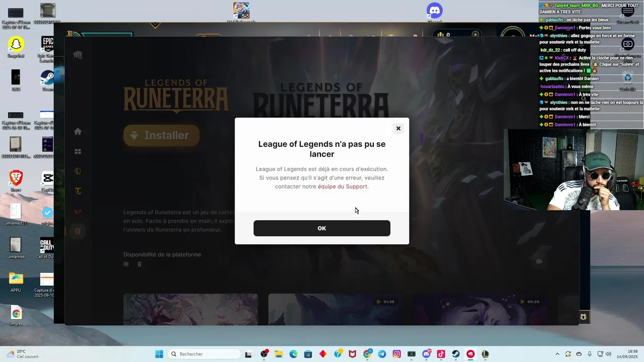Open McAfee from the taskbar

point(353,354)
